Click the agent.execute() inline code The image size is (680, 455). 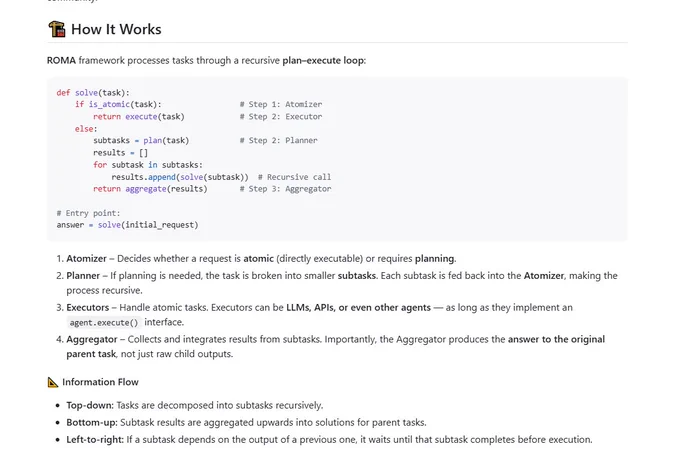[104, 322]
